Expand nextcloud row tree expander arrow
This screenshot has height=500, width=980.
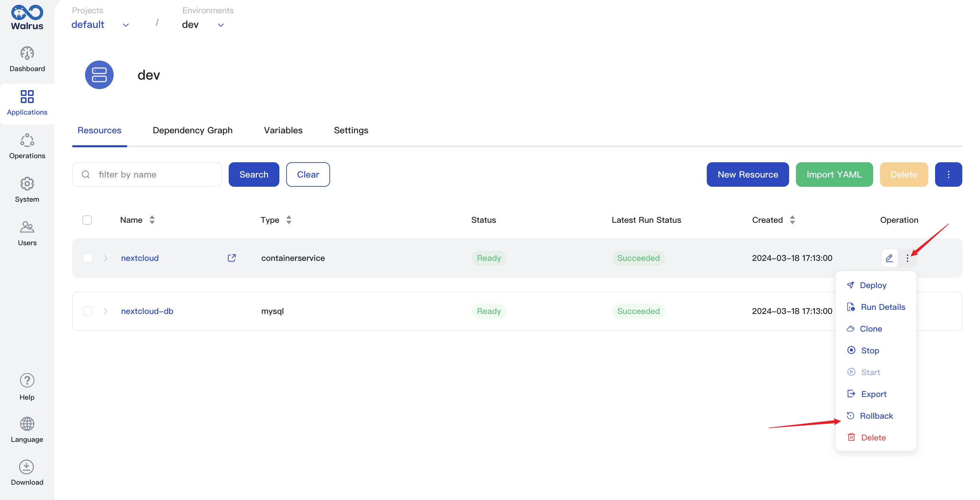(x=105, y=258)
